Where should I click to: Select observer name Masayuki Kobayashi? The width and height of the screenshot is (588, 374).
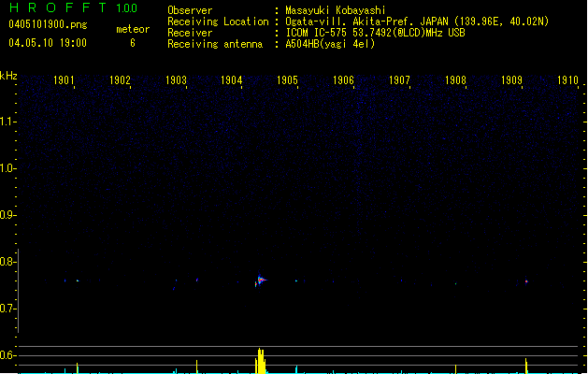336,10
